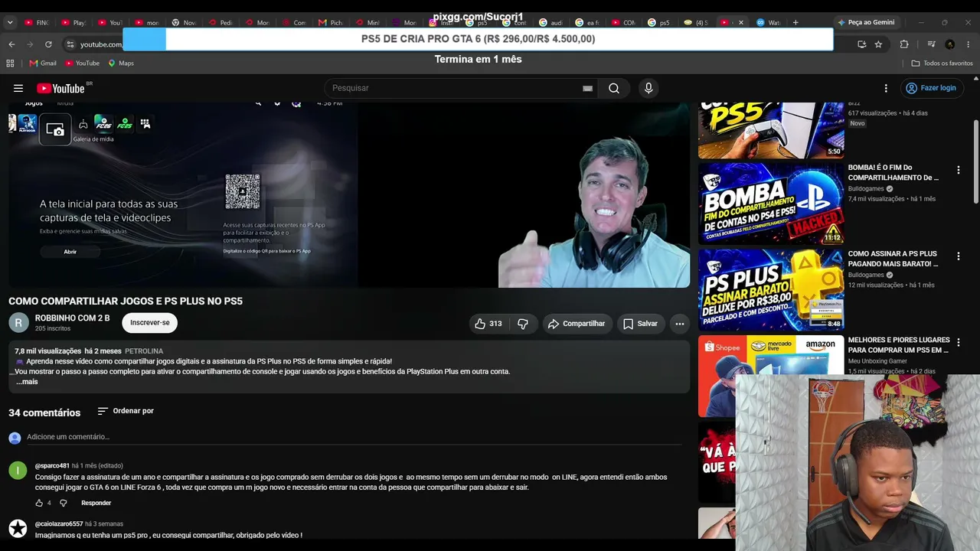Viewport: 980px width, 551px height.
Task: Reload the page in browser toolbar
Action: [x=48, y=44]
